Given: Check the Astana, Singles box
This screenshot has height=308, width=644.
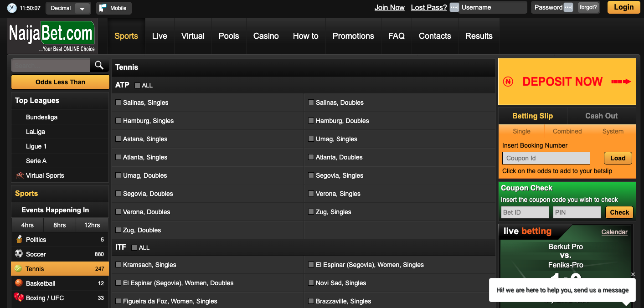Looking at the screenshot, I should (118, 139).
